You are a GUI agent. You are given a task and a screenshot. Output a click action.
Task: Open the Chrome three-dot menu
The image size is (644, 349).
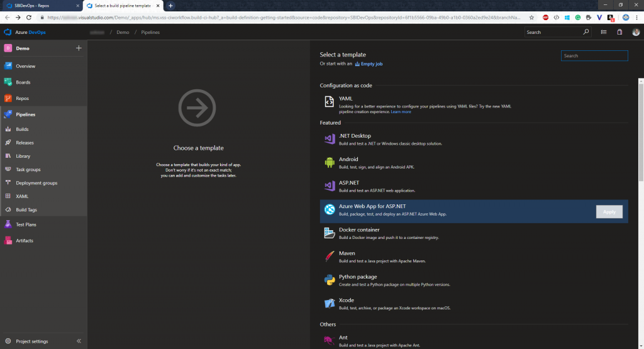[637, 17]
